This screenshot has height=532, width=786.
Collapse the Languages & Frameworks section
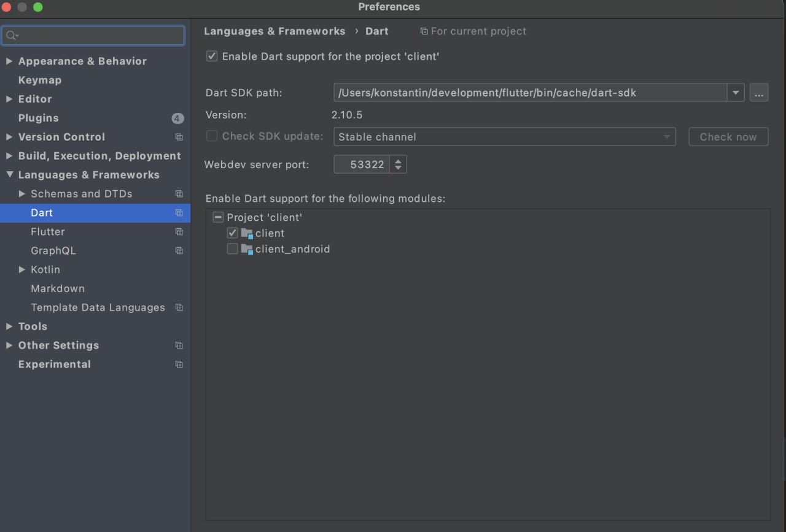(9, 175)
